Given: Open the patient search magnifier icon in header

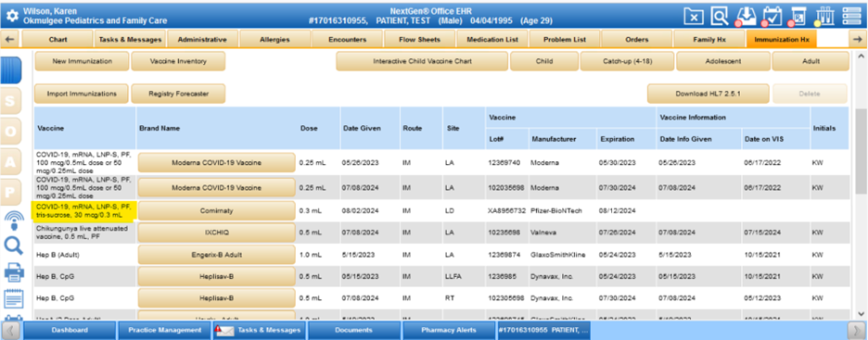Looking at the screenshot, I should [720, 16].
